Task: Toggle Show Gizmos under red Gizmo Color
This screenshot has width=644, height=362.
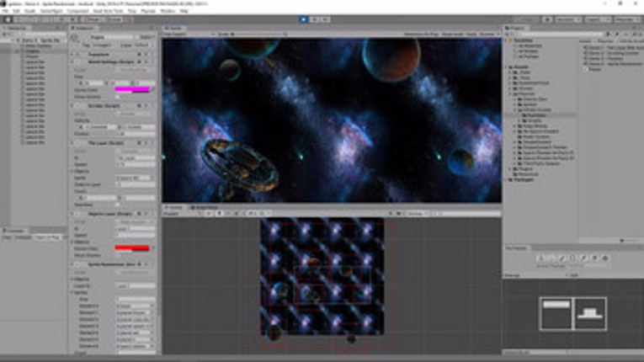Action: pyautogui.click(x=118, y=255)
